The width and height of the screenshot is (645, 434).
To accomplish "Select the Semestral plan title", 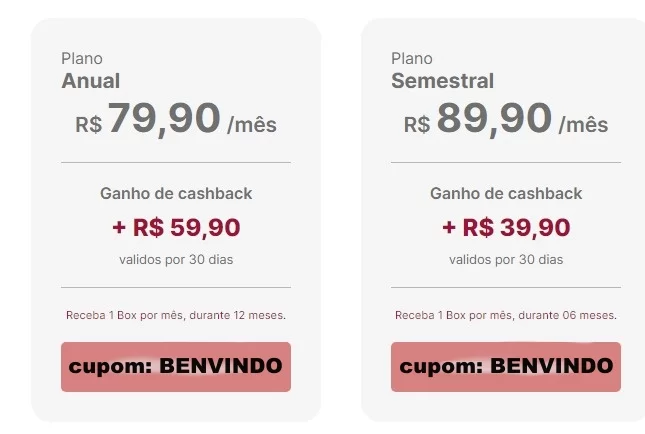I will pos(442,81).
